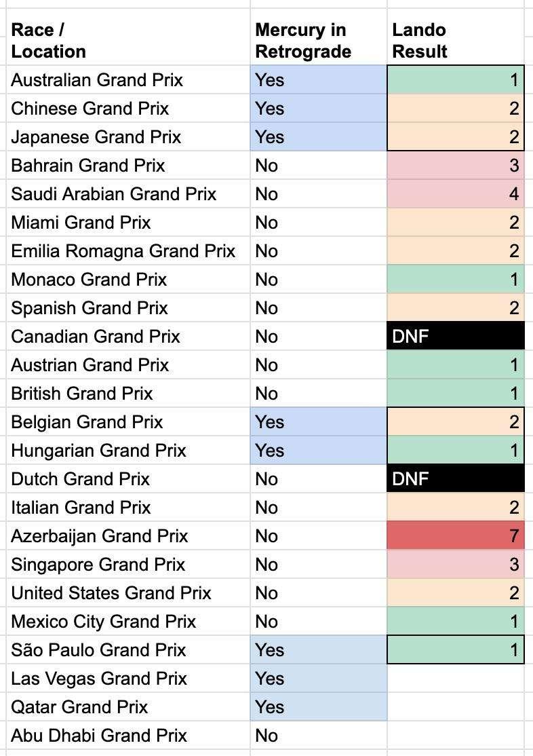Image resolution: width=533 pixels, height=756 pixels.
Task: Click the Race / Location header cell
Action: click(x=49, y=41)
